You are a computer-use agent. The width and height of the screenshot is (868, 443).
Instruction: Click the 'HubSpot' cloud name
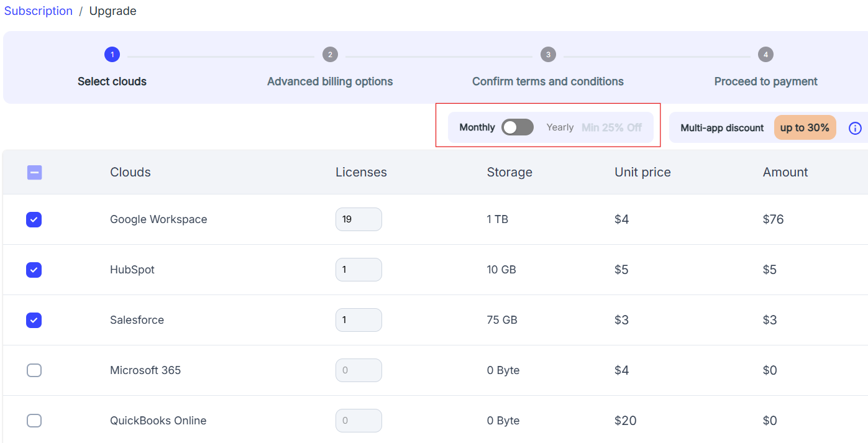click(132, 270)
